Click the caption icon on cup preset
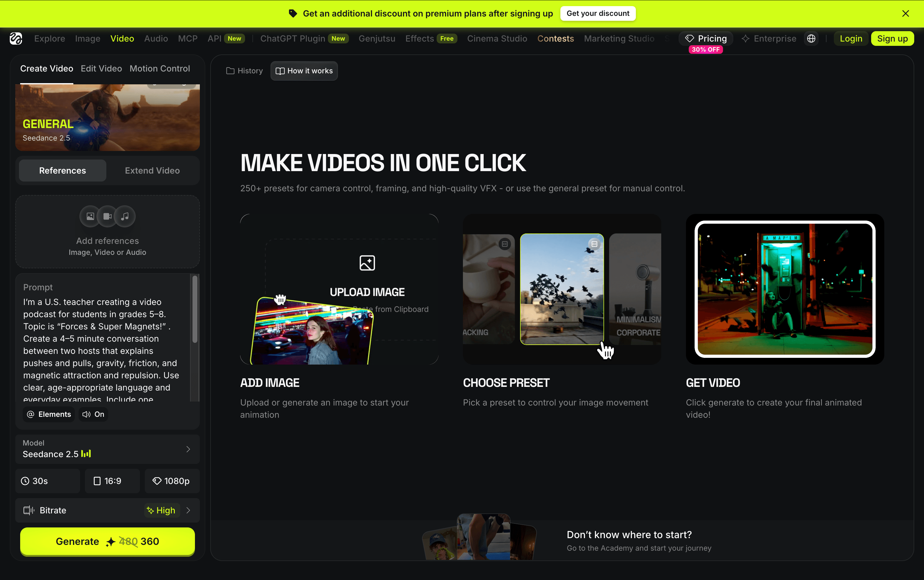Image resolution: width=924 pixels, height=580 pixels. coord(505,244)
